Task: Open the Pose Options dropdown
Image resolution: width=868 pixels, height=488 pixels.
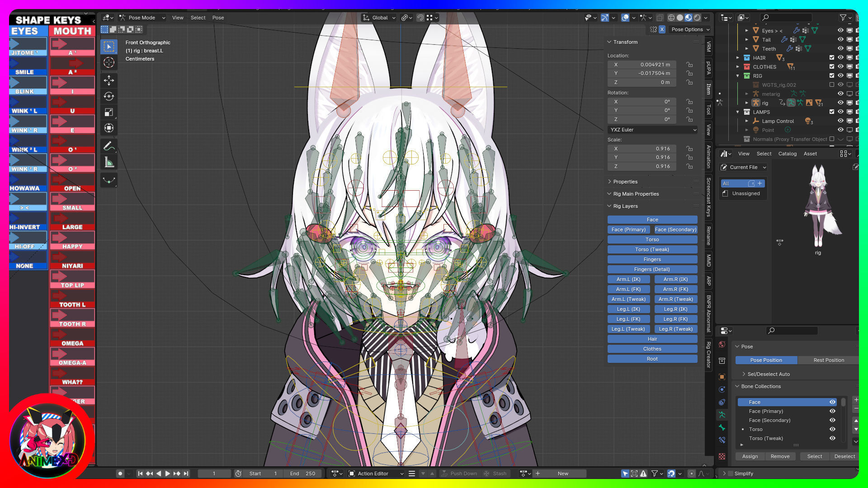Action: (x=690, y=29)
